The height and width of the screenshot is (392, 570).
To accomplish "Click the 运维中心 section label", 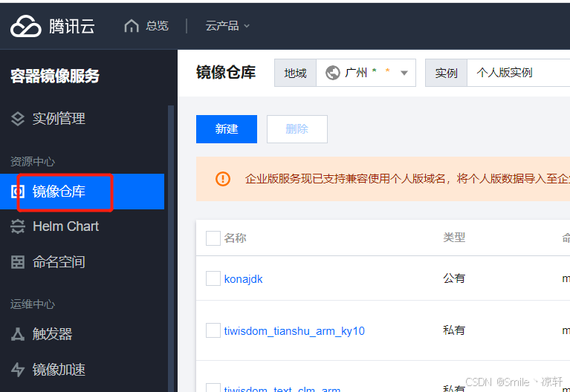I will (x=33, y=304).
